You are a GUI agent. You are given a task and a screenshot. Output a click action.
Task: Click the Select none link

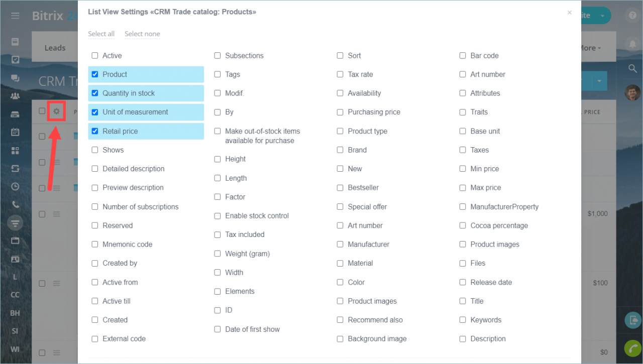coord(142,34)
